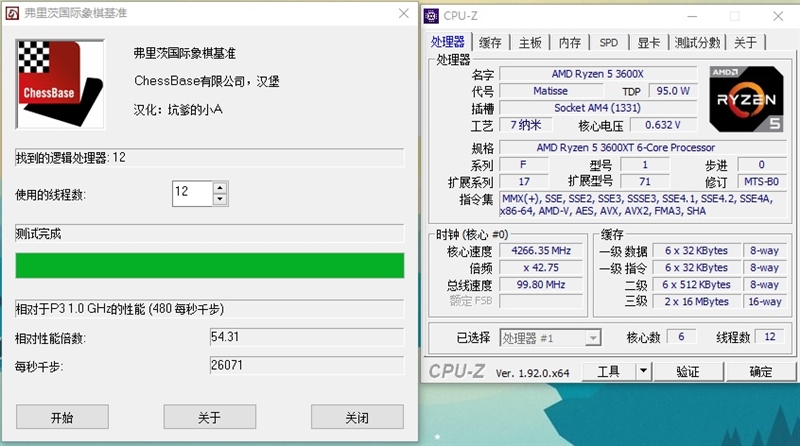Click the bus speed value 99.80 MHz
The height and width of the screenshot is (446, 800).
[541, 284]
